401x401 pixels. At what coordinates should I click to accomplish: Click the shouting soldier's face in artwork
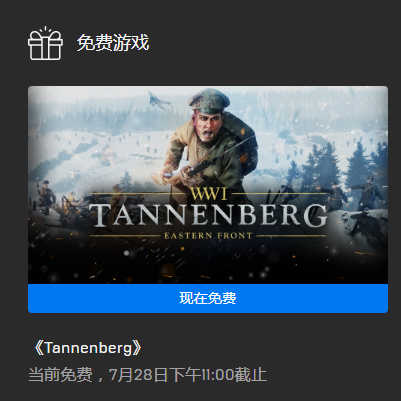209,126
